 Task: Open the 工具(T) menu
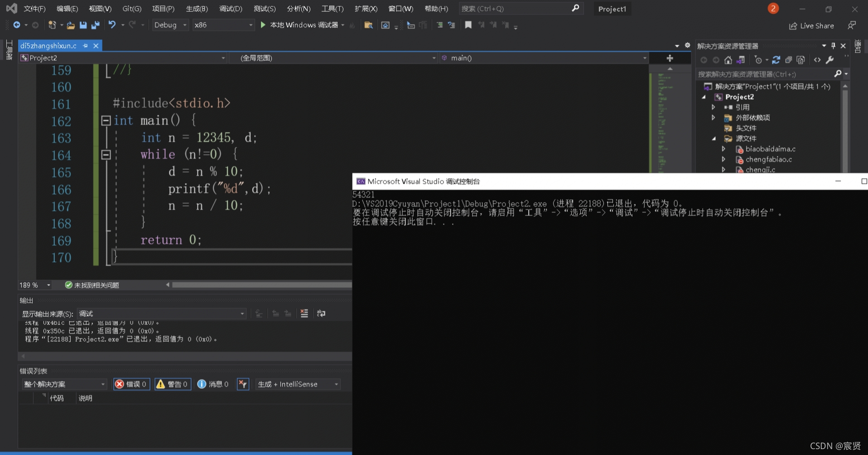pyautogui.click(x=332, y=9)
